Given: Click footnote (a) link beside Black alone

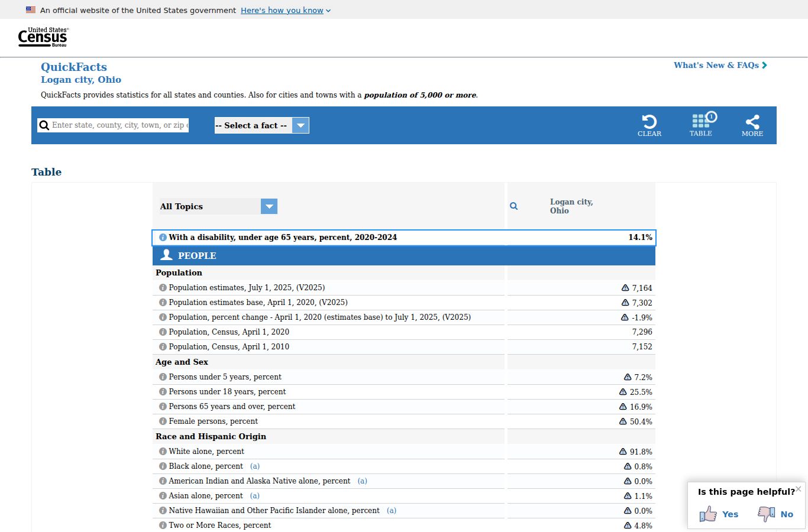Looking at the screenshot, I should [255, 466].
